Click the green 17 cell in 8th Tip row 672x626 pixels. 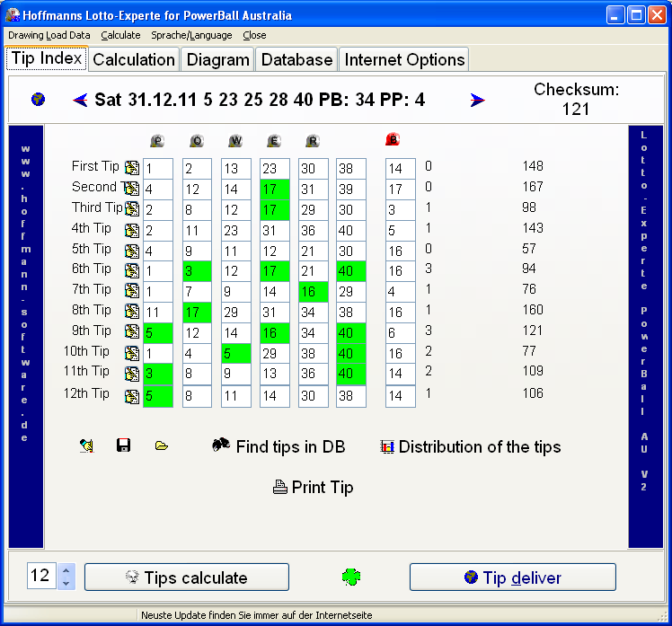[197, 313]
